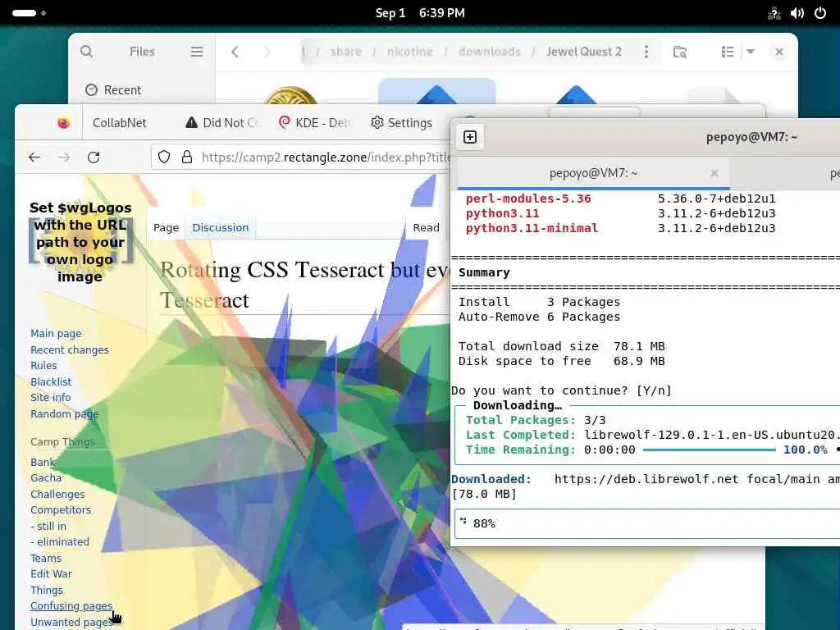Open a new terminal tab
This screenshot has width=840, height=630.
click(x=470, y=137)
